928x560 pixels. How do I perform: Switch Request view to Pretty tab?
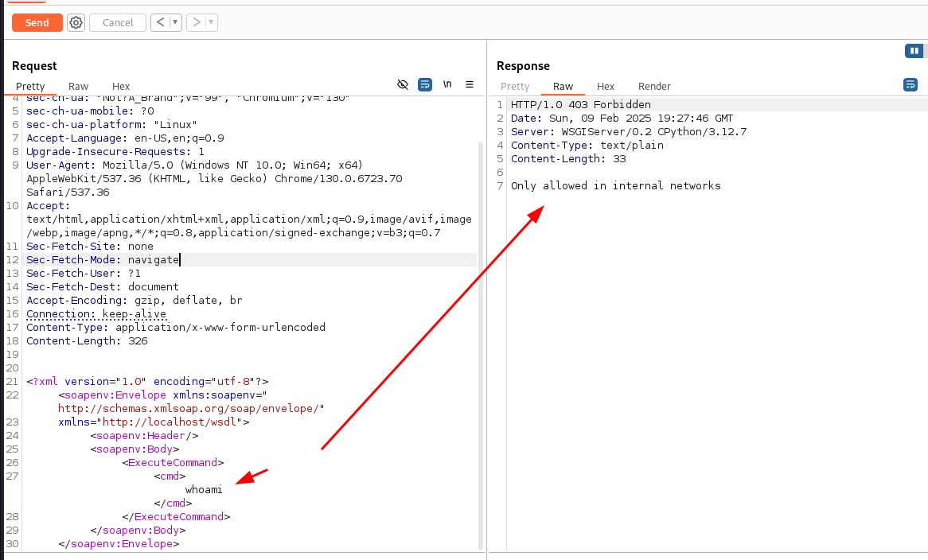(30, 86)
